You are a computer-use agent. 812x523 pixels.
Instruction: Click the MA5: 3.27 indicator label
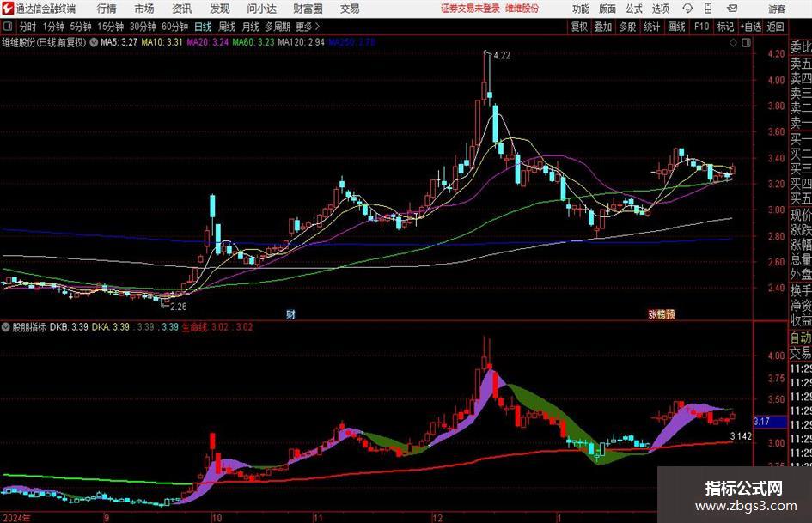click(119, 42)
